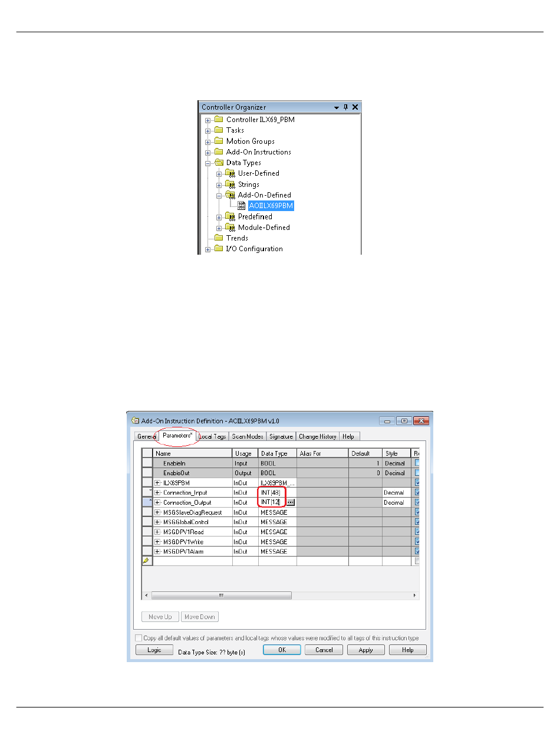Viewport: 560px width, 747px height.
Task: Click the Move Down button
Action: 200,617
